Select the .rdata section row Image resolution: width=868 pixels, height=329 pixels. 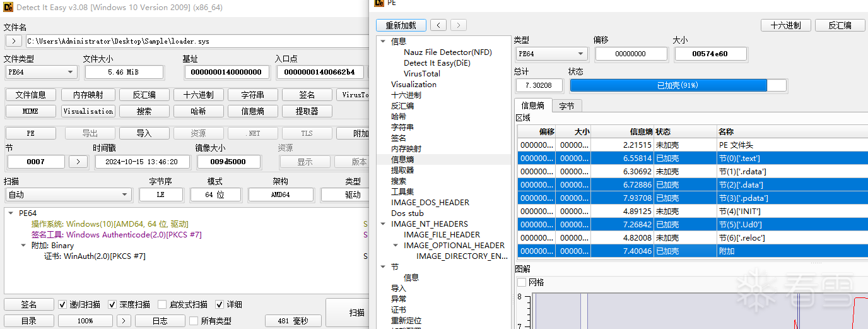point(694,171)
